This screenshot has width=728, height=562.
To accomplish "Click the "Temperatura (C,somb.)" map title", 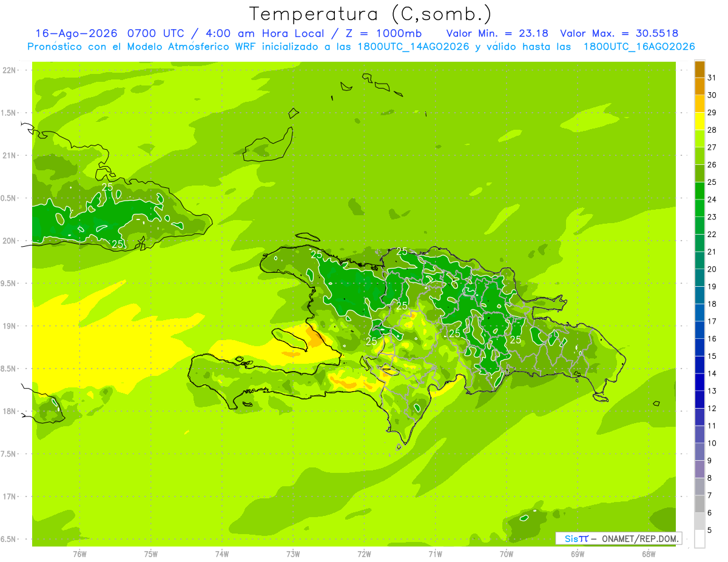I will click(371, 14).
